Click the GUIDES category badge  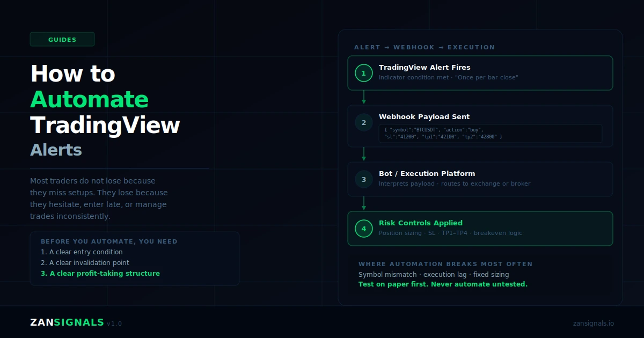click(x=62, y=39)
